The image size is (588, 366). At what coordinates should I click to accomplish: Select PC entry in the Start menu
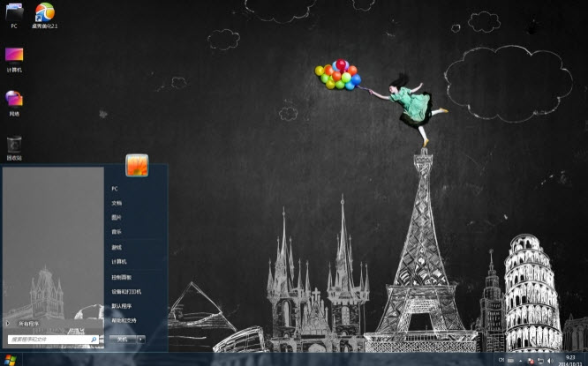coord(115,189)
